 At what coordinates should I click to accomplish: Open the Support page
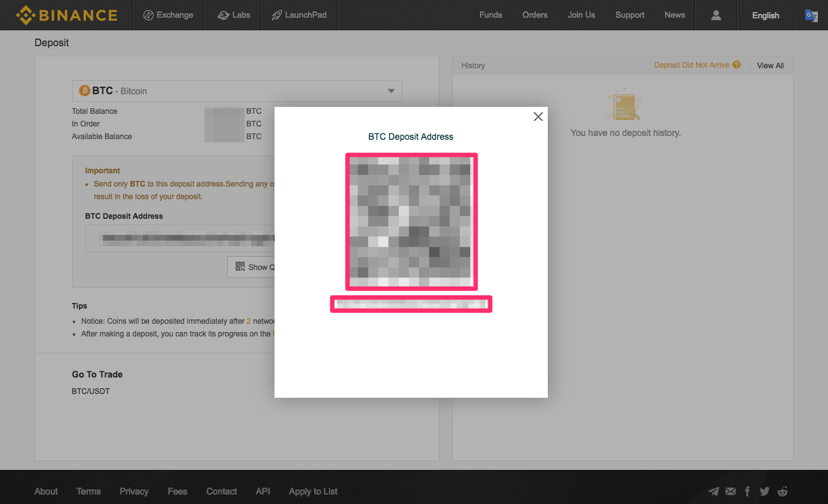pyautogui.click(x=630, y=15)
